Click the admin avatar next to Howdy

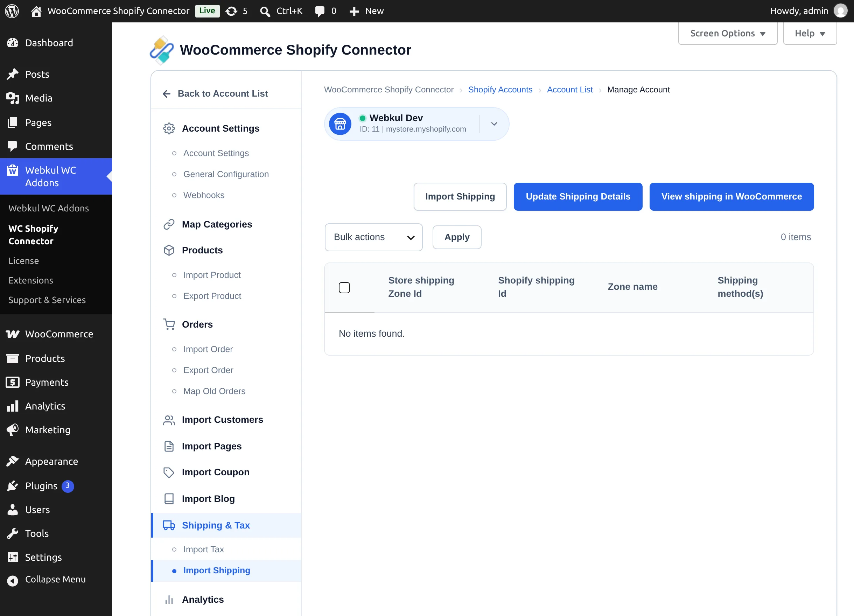click(840, 11)
